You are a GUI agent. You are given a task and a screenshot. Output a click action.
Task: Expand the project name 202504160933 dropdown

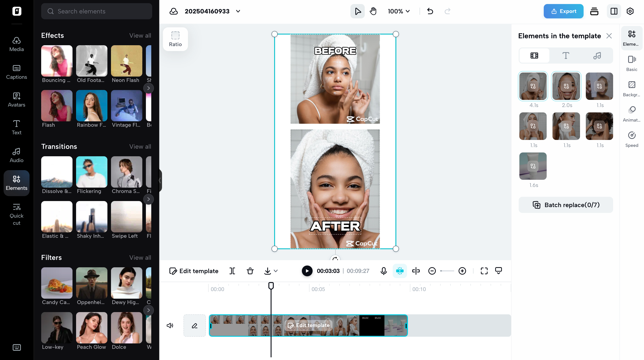click(238, 11)
